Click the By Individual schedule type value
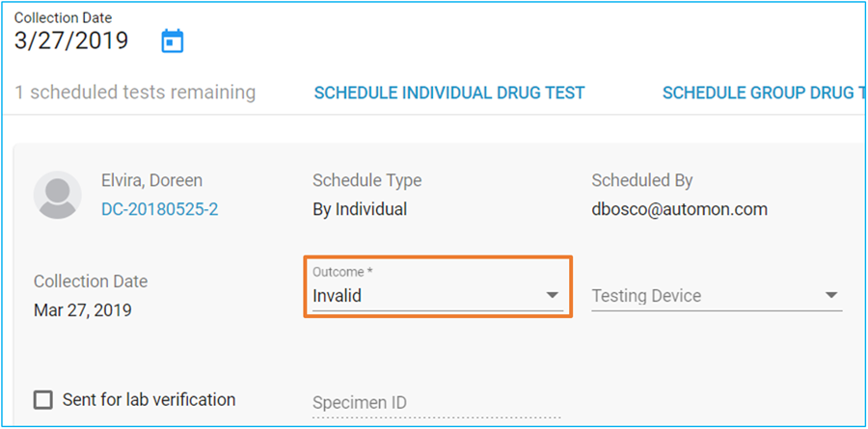This screenshot has width=868, height=429. pos(360,209)
